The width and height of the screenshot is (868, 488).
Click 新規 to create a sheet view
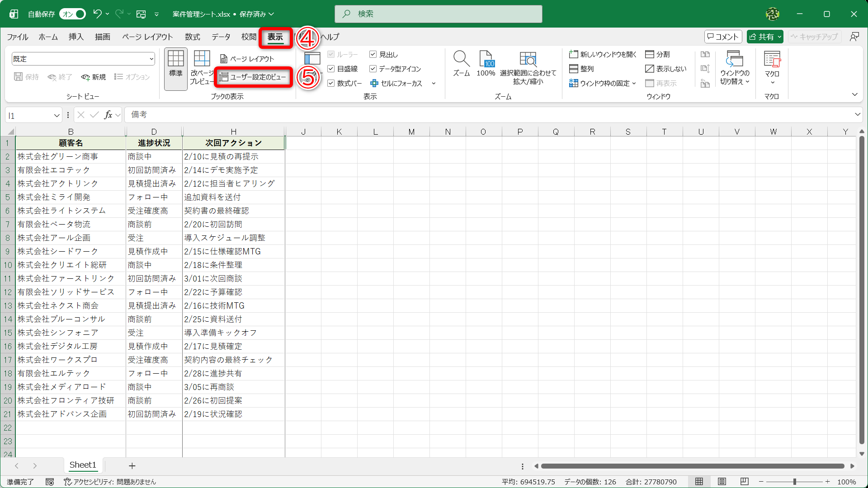[93, 77]
